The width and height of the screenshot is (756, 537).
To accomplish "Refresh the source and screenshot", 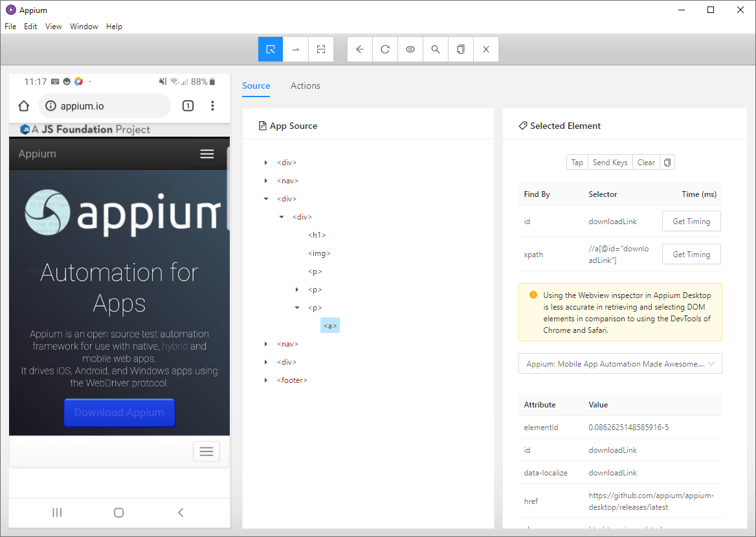I will tap(384, 49).
